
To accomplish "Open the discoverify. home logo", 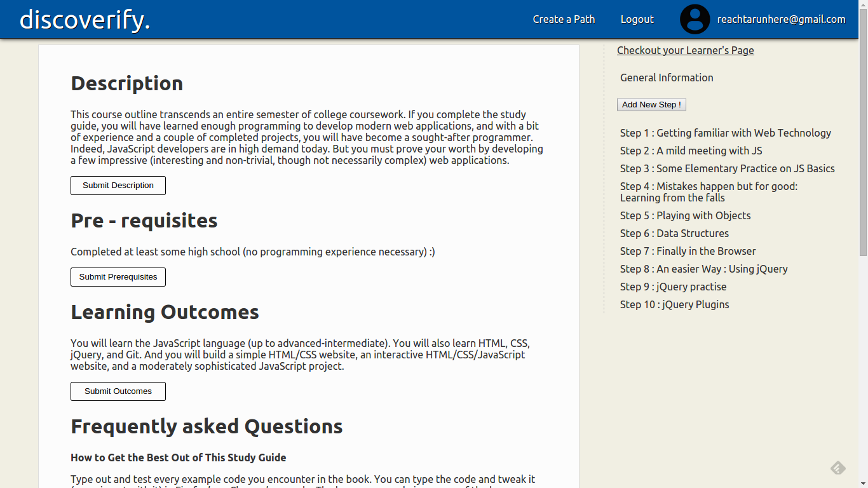I will click(85, 19).
